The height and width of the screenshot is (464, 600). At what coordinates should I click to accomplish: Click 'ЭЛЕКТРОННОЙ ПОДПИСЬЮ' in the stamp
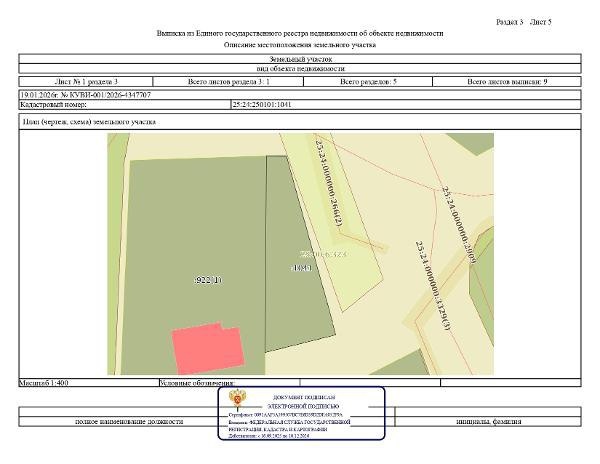point(303,406)
